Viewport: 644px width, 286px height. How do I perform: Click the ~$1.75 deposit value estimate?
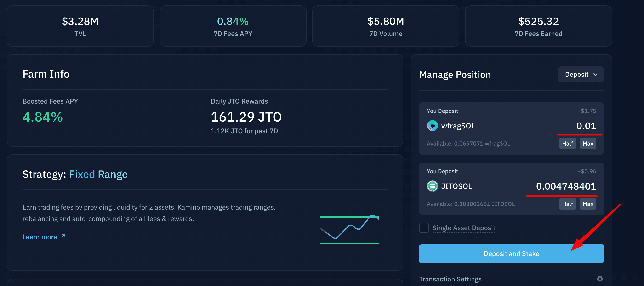tap(587, 111)
